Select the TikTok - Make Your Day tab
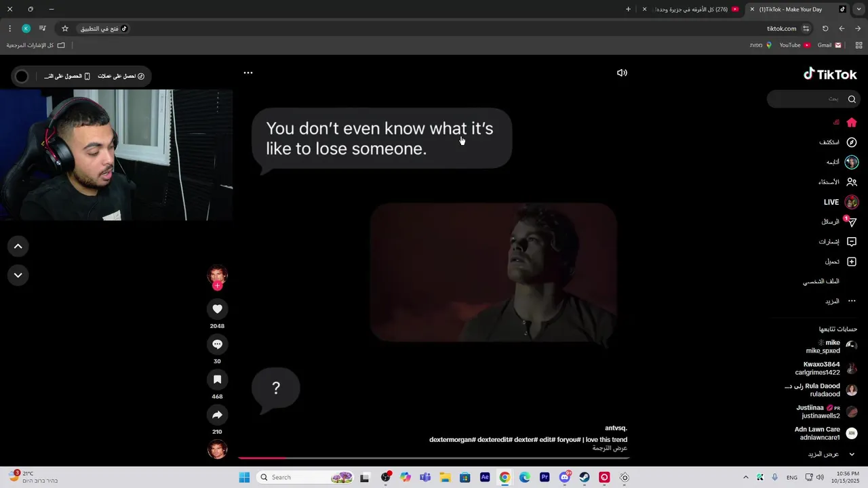 [797, 9]
